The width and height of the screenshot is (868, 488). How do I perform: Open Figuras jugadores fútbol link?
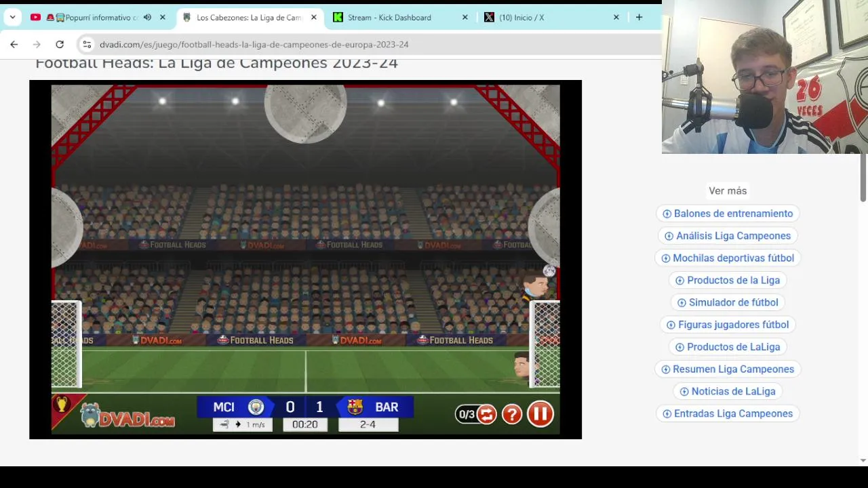tap(728, 325)
